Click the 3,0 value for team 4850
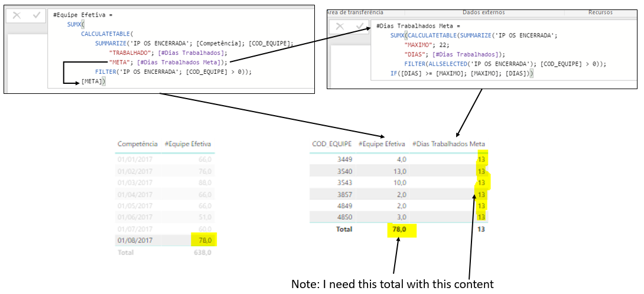Image resolution: width=644 pixels, height=294 pixels. coord(401,217)
